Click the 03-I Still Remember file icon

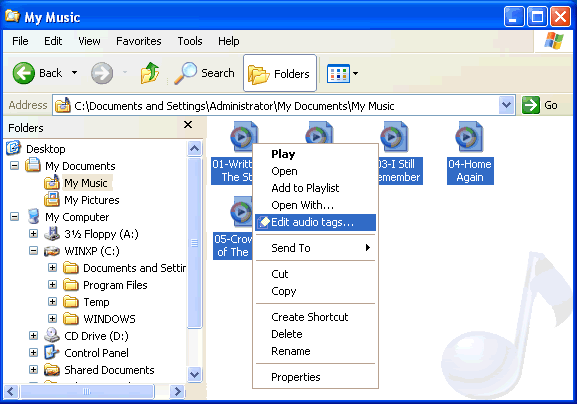[x=394, y=137]
